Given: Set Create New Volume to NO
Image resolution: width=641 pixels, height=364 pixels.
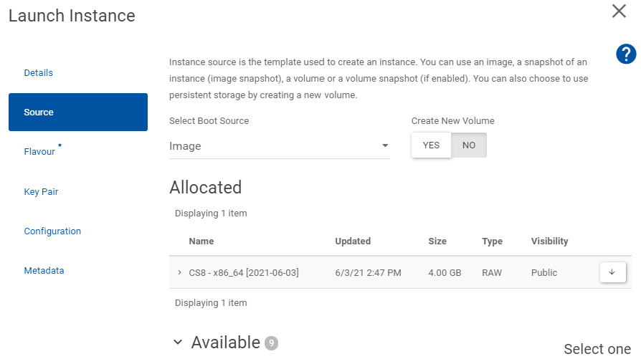Looking at the screenshot, I should [469, 145].
